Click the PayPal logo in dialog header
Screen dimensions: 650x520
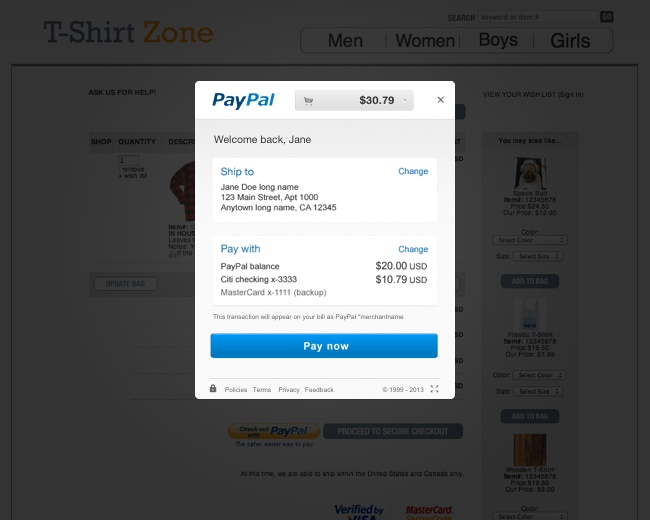pos(244,100)
